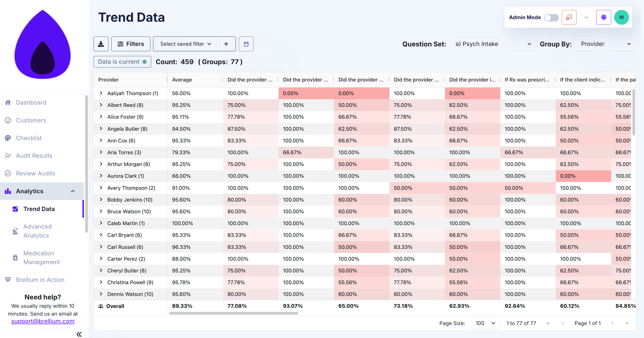Click the Filters button
This screenshot has height=338, width=644.
(131, 44)
